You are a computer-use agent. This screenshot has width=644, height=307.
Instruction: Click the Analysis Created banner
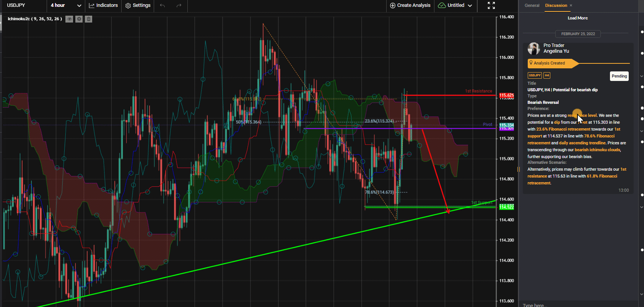click(x=553, y=63)
